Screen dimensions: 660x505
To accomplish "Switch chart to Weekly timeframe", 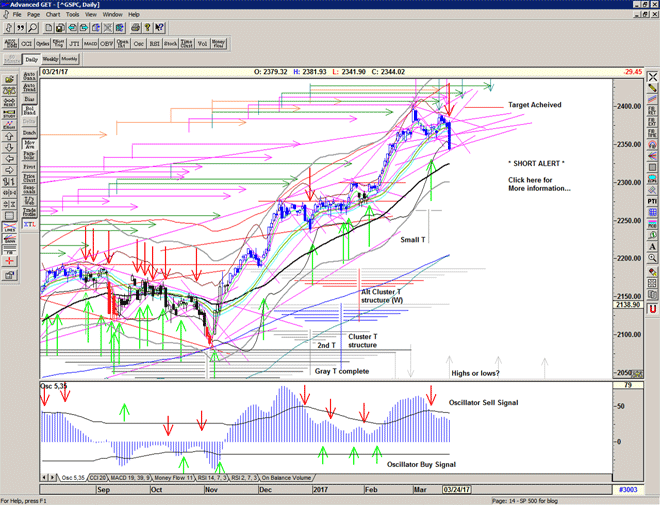I will click(51, 60).
